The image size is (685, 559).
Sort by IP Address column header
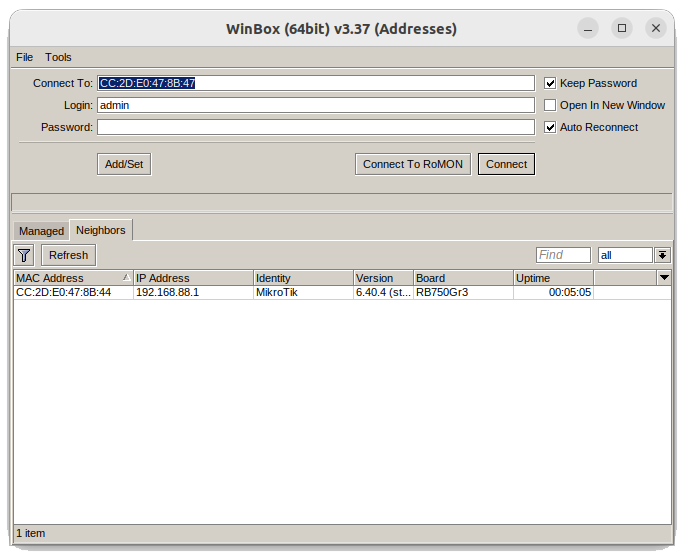click(193, 278)
